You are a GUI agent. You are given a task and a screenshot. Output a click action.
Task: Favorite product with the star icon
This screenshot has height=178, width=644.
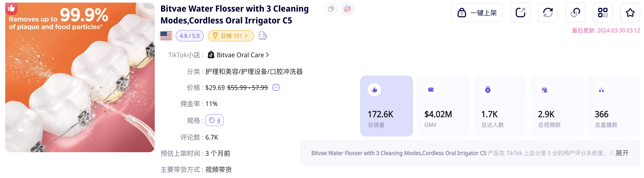[x=630, y=13]
